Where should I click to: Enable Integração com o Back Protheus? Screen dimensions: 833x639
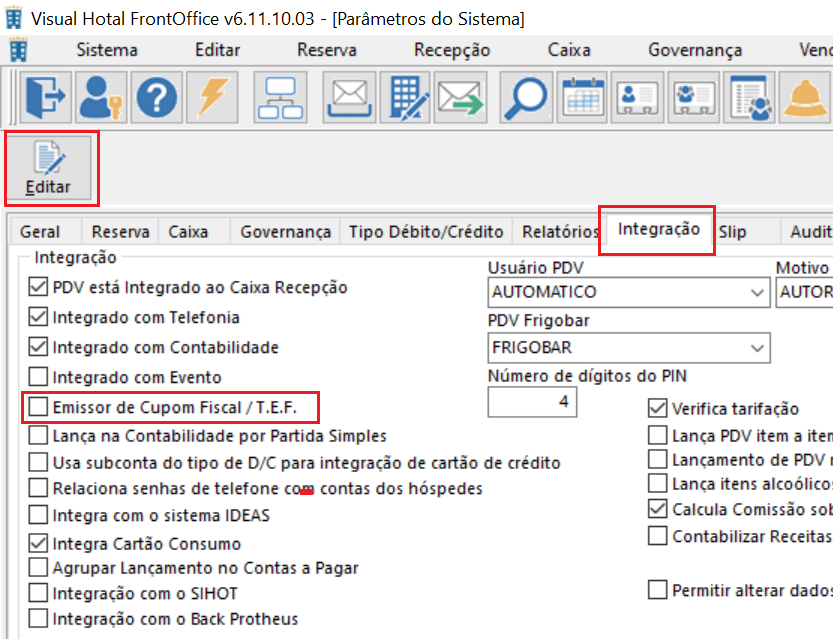[38, 619]
